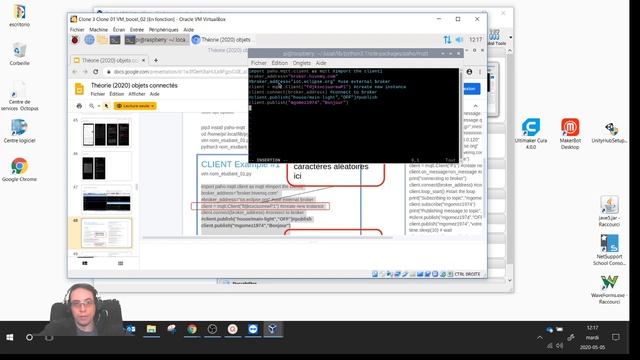Click title Théorie (2020) objets connectés
Image resolution: width=640 pixels, height=360 pixels.
point(134,85)
